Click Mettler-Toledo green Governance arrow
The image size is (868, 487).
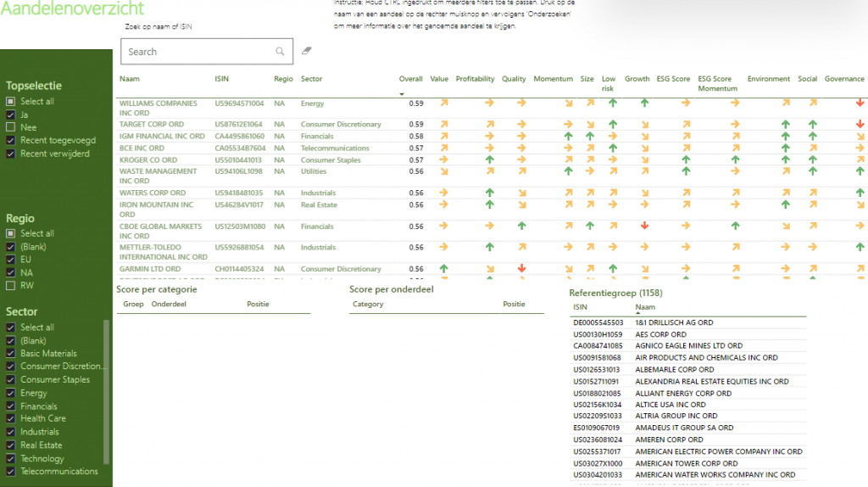point(860,247)
